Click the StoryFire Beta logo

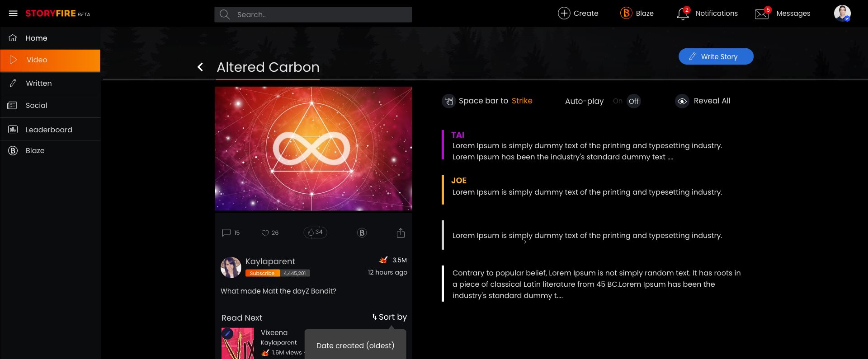pyautogui.click(x=57, y=14)
